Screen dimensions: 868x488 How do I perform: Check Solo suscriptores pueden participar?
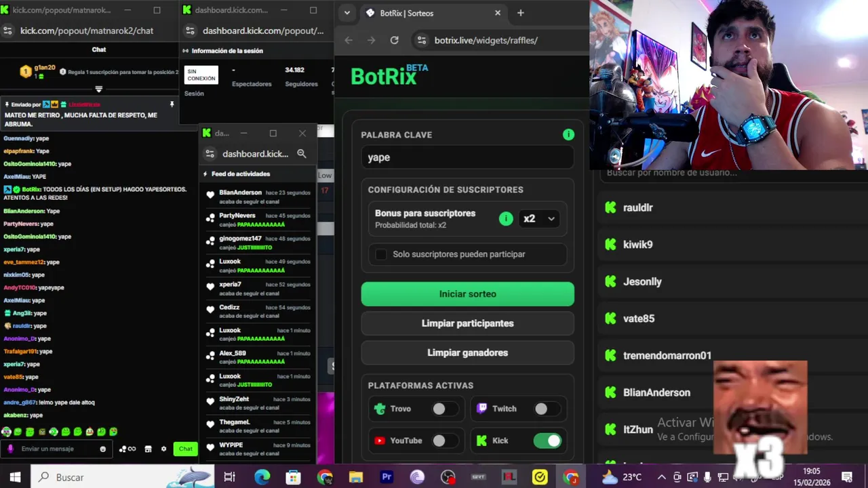(381, 254)
